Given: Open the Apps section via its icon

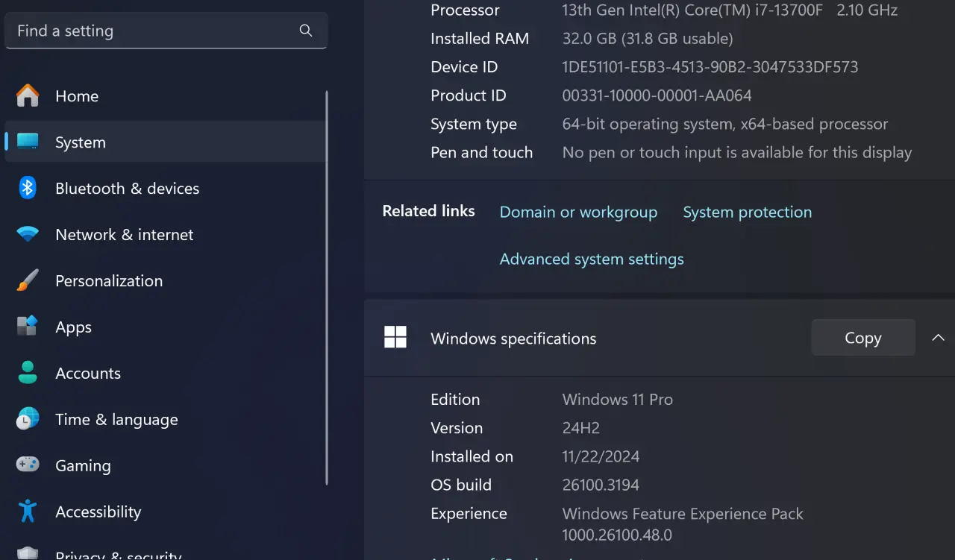Looking at the screenshot, I should [28, 327].
